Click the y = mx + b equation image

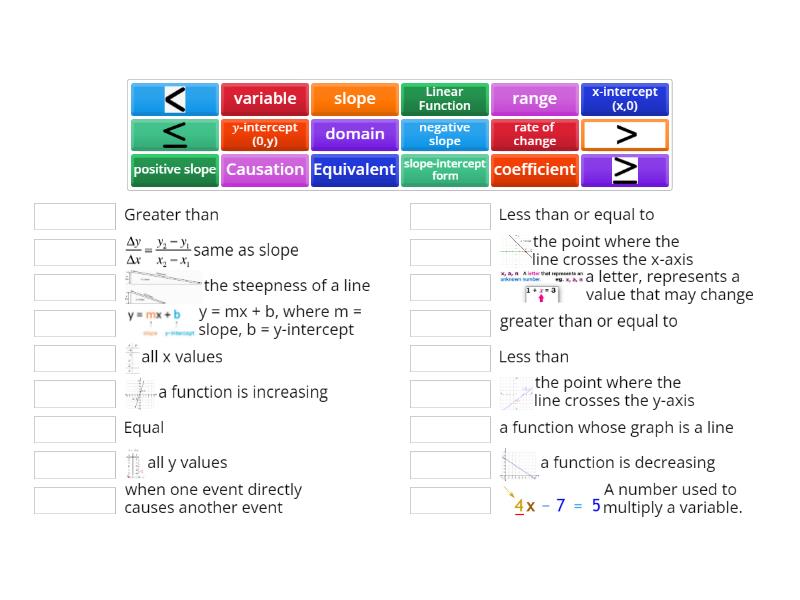(x=156, y=318)
